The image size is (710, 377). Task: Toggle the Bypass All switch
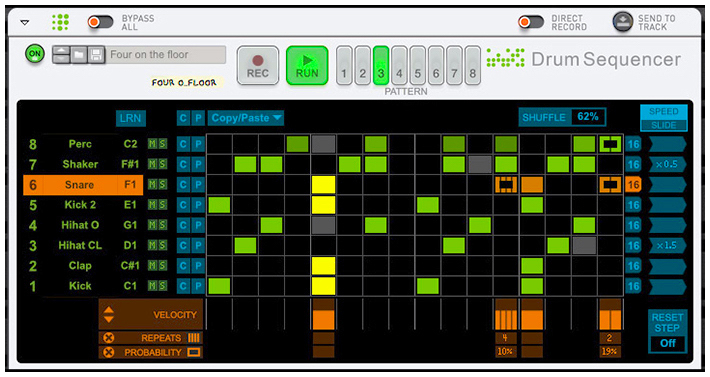click(x=101, y=22)
